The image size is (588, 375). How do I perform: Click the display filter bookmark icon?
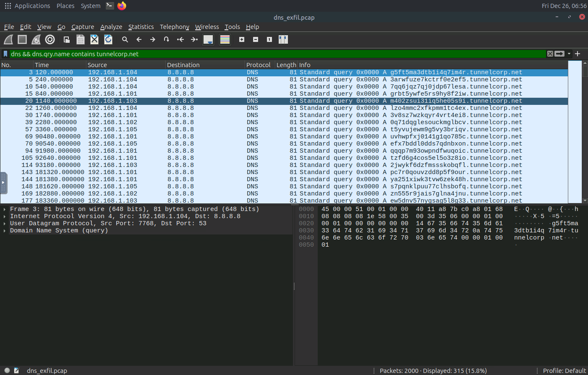point(5,54)
